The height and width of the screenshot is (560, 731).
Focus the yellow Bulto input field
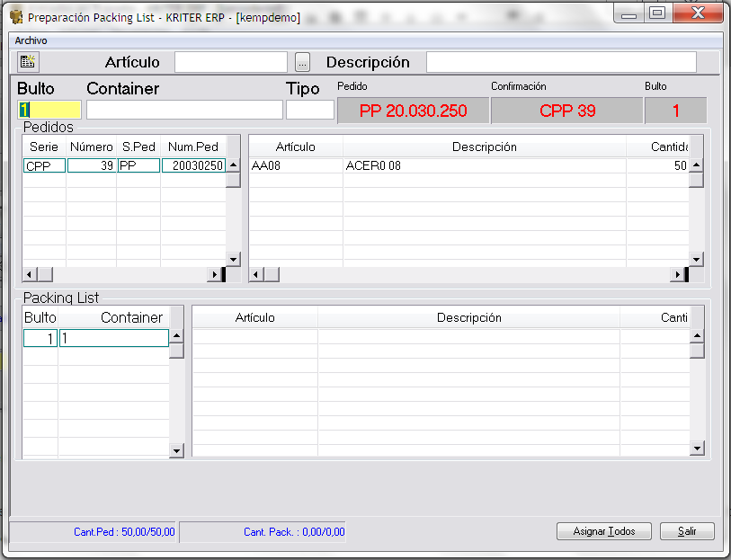coord(49,110)
